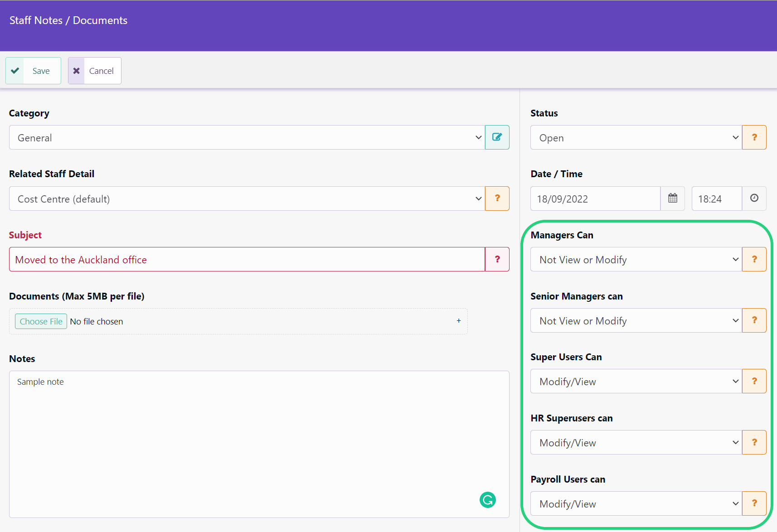This screenshot has height=532, width=777.
Task: Click the help icon beside Subject field
Action: coord(497,259)
